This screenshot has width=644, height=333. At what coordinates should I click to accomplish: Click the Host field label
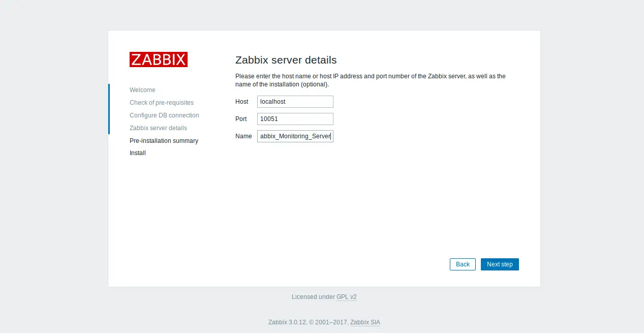pyautogui.click(x=242, y=102)
